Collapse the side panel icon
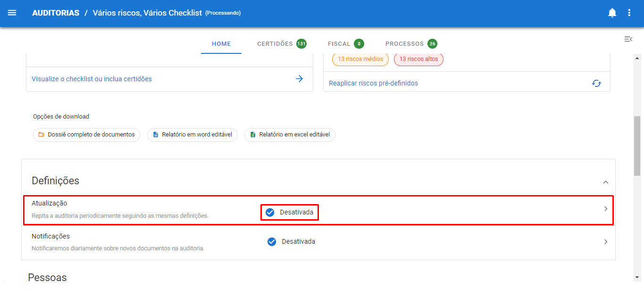This screenshot has height=291, width=644. (628, 39)
